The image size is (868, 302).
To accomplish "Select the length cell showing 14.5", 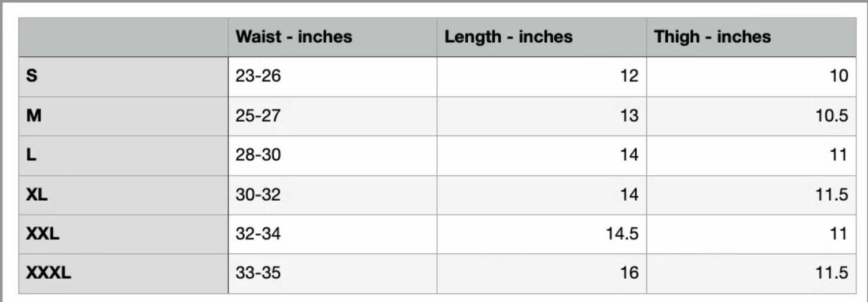I will 622,234.
